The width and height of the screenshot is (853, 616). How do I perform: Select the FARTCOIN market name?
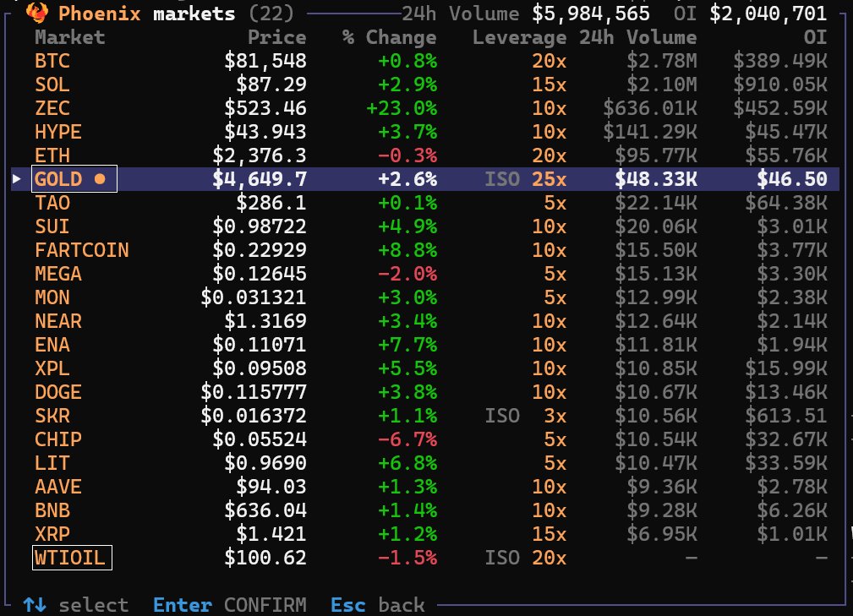point(82,250)
